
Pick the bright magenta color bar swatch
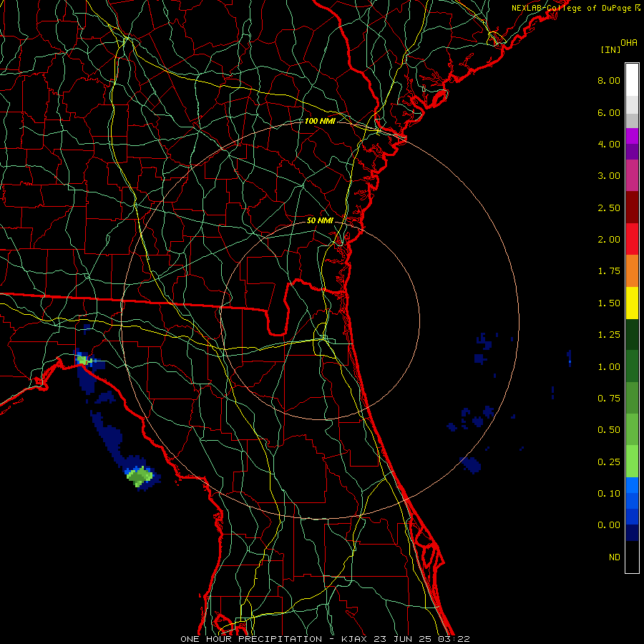point(632,136)
